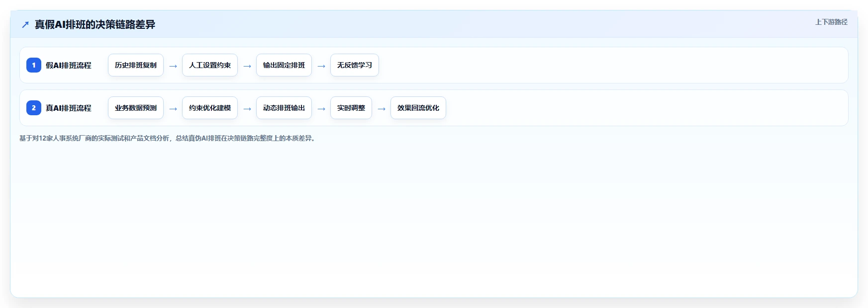Select the 效果回流优化 step chip
Screen dimensions: 868x308
tap(418, 108)
